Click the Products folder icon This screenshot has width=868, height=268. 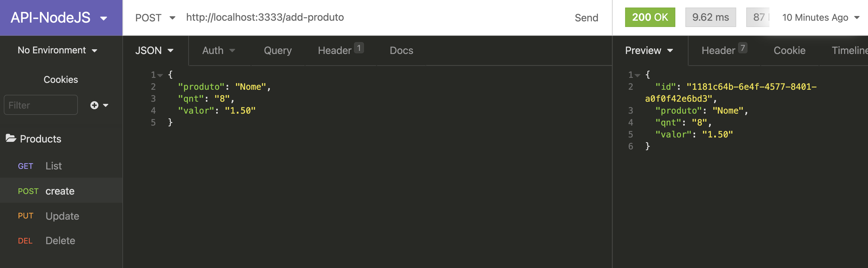11,138
